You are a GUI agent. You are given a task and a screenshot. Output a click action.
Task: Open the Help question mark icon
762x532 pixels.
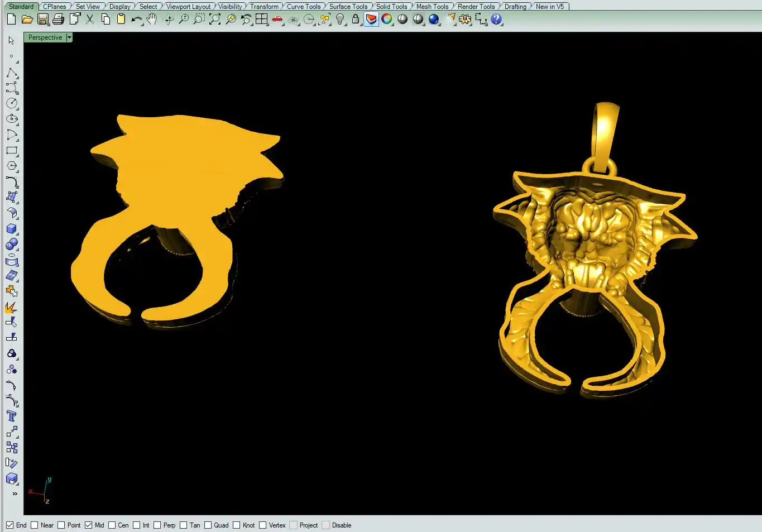coord(496,20)
